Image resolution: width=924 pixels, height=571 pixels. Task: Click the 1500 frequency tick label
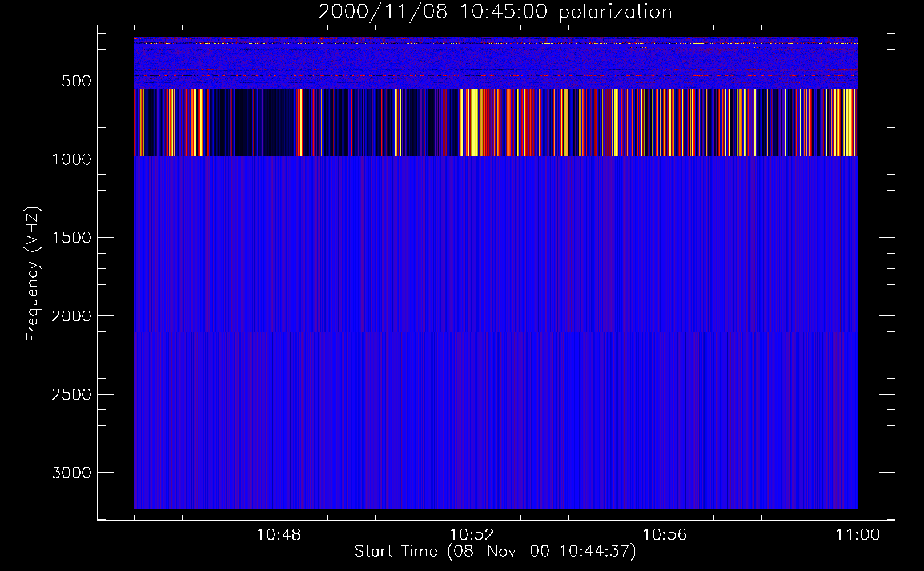pos(71,238)
